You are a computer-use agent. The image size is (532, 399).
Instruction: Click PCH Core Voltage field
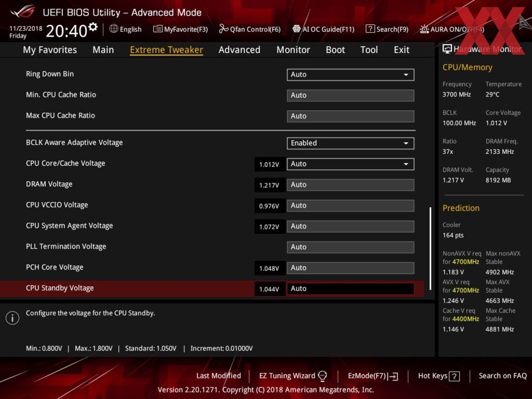350,268
